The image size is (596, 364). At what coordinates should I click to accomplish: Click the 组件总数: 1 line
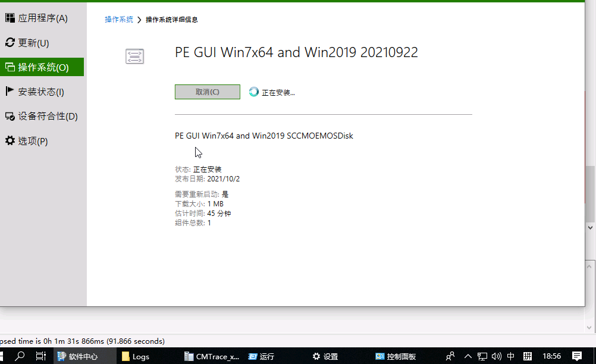pos(193,222)
